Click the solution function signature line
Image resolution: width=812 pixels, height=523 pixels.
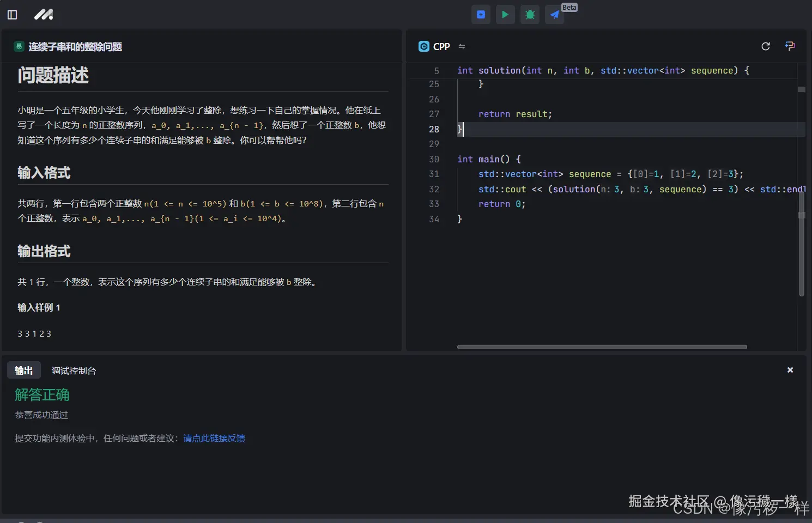click(603, 71)
